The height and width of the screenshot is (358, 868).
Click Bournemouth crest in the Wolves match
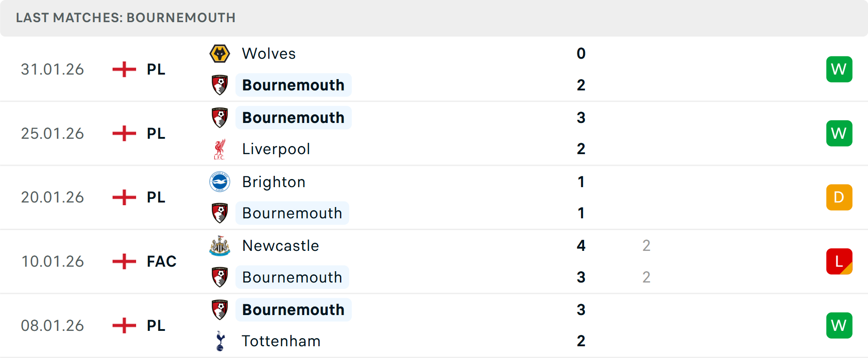pyautogui.click(x=220, y=85)
